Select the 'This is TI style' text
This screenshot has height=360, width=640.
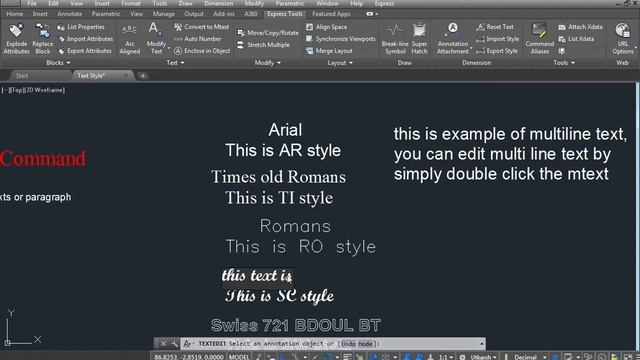pos(279,198)
